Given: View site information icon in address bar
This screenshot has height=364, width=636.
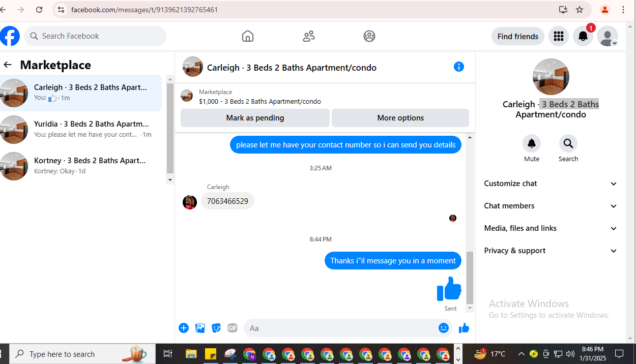Looking at the screenshot, I should pos(61,10).
